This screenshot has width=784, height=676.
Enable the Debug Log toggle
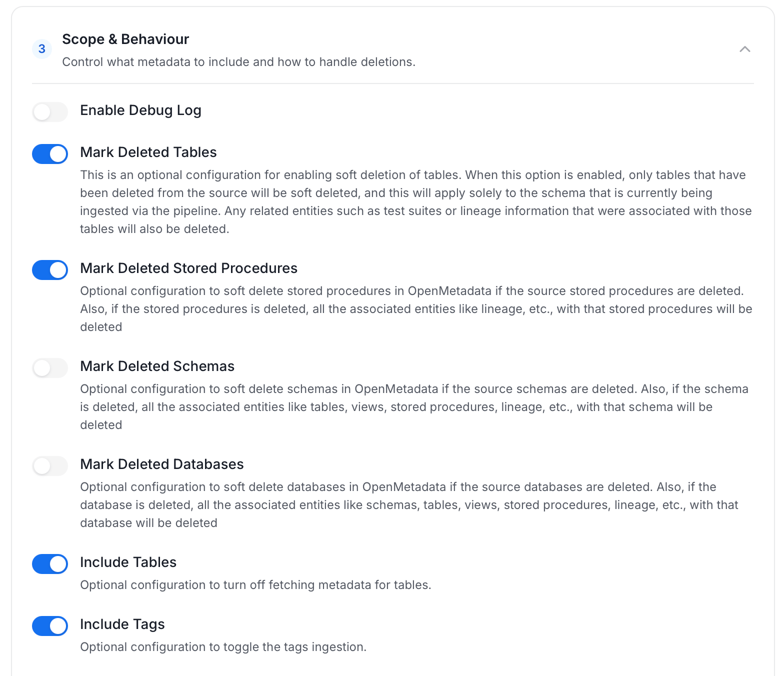click(x=50, y=112)
